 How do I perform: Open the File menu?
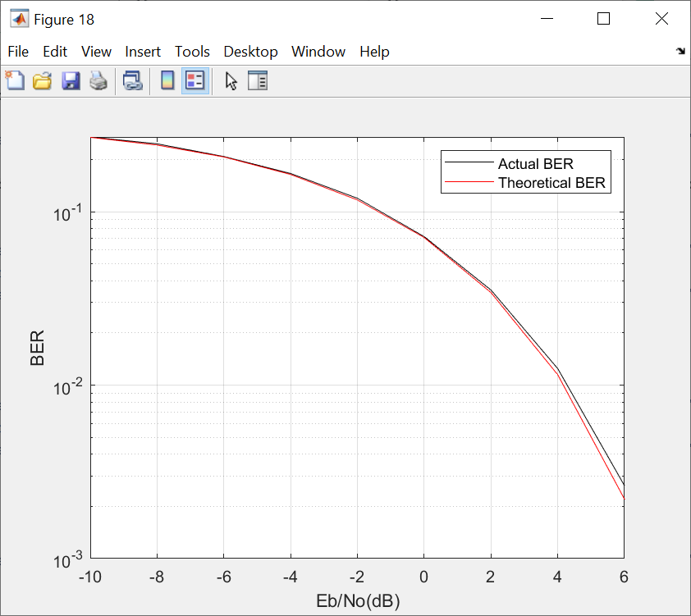point(18,52)
